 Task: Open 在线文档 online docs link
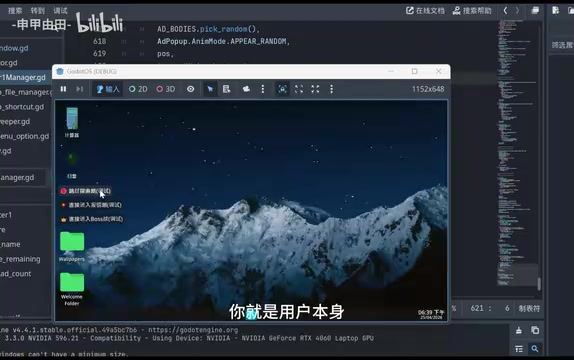click(425, 11)
